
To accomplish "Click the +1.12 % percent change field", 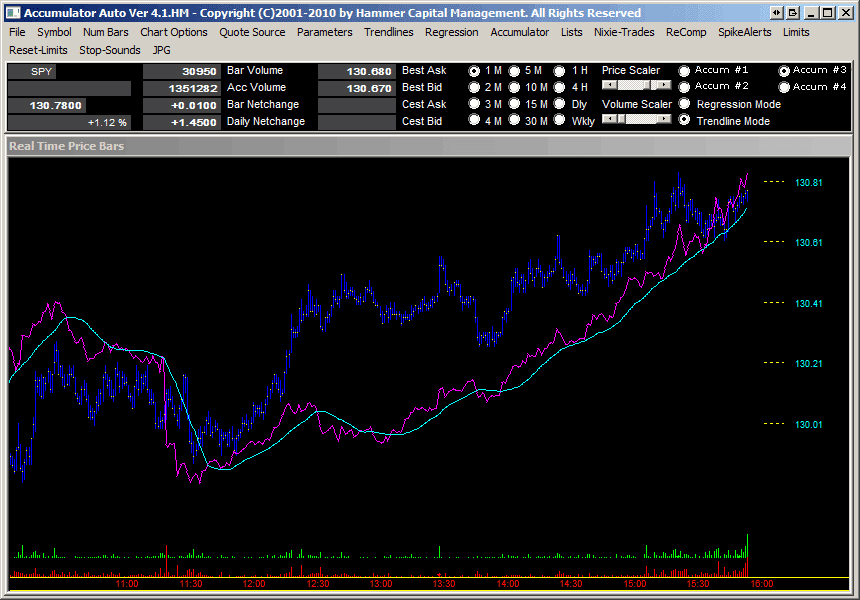I will click(70, 122).
